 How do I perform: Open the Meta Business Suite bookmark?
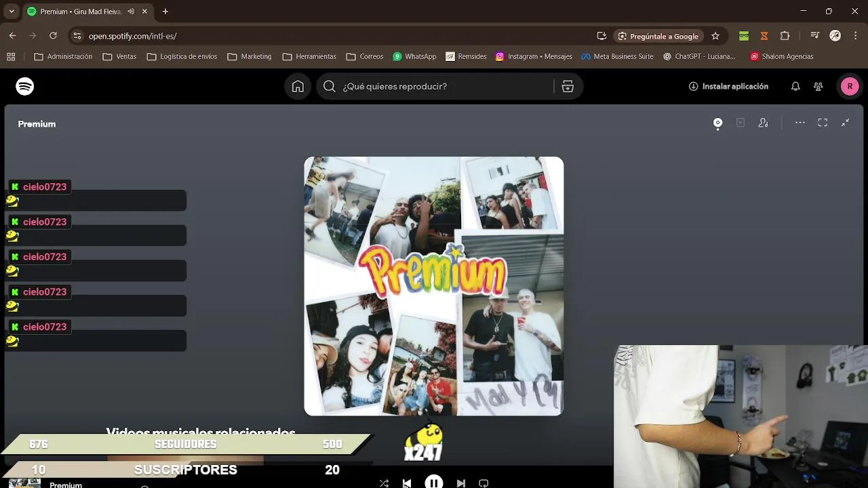tap(617, 56)
